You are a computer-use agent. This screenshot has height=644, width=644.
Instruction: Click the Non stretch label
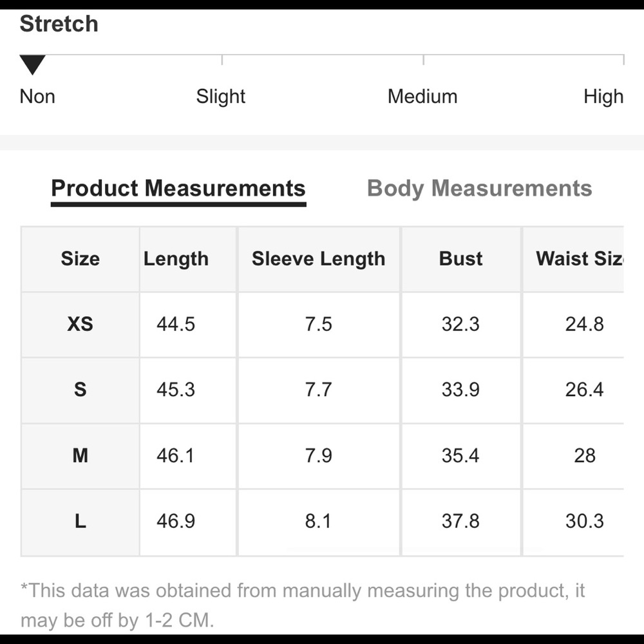coord(37,97)
